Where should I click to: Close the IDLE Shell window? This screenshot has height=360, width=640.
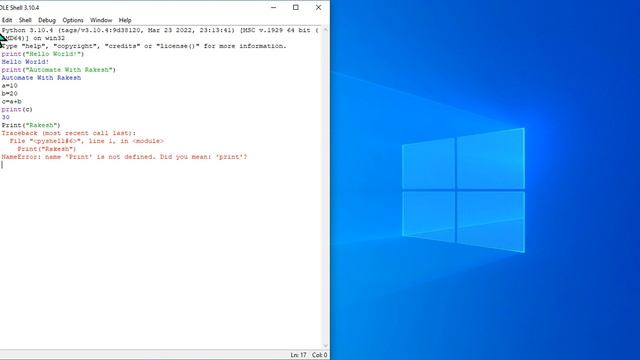(318, 7)
